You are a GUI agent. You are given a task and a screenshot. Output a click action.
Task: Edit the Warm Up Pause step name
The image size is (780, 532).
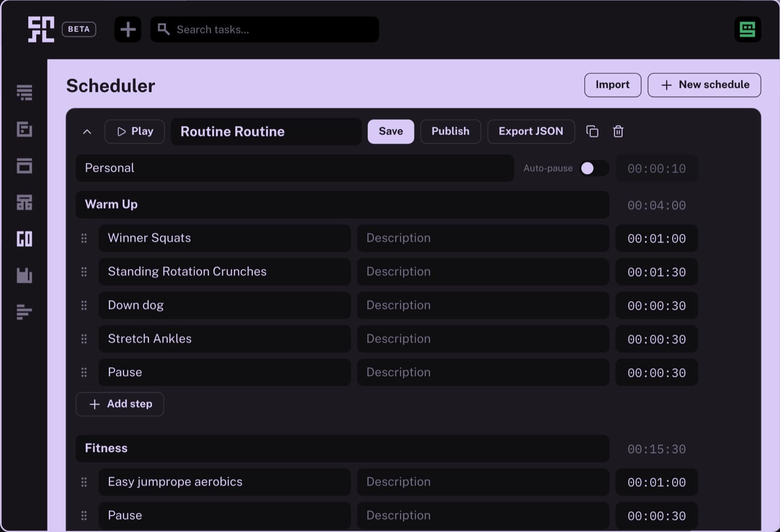click(x=225, y=373)
